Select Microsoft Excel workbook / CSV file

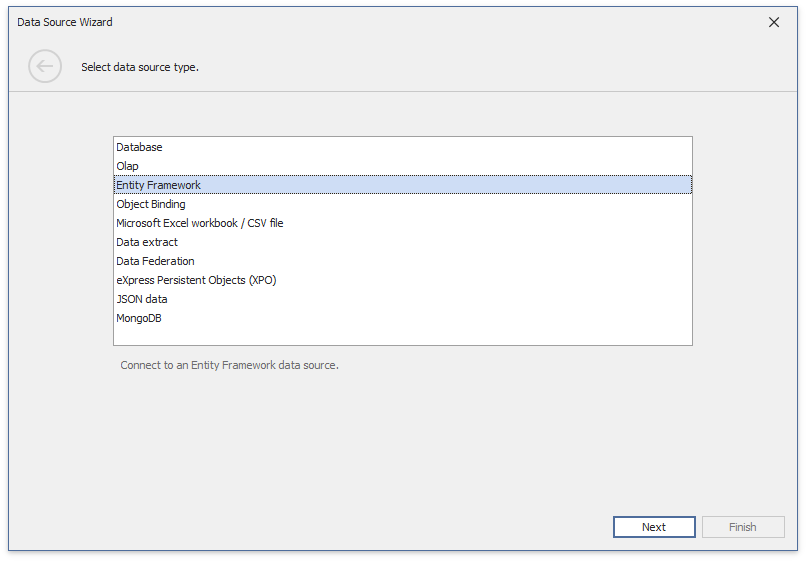402,223
